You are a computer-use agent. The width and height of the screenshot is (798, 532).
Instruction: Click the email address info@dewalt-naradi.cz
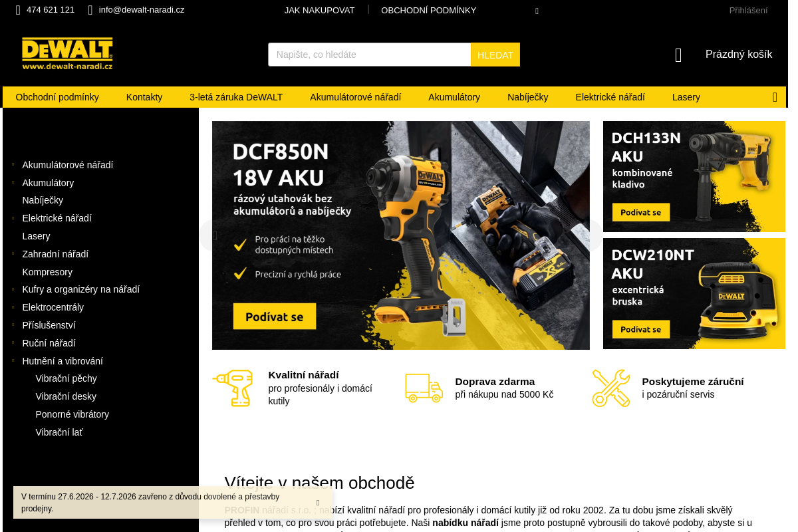tap(142, 10)
